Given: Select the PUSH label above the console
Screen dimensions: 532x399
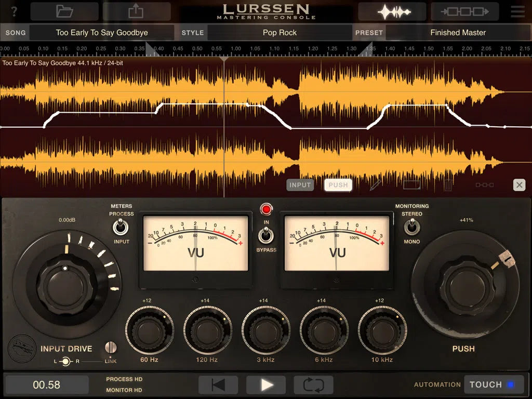Looking at the screenshot, I should coord(338,184).
